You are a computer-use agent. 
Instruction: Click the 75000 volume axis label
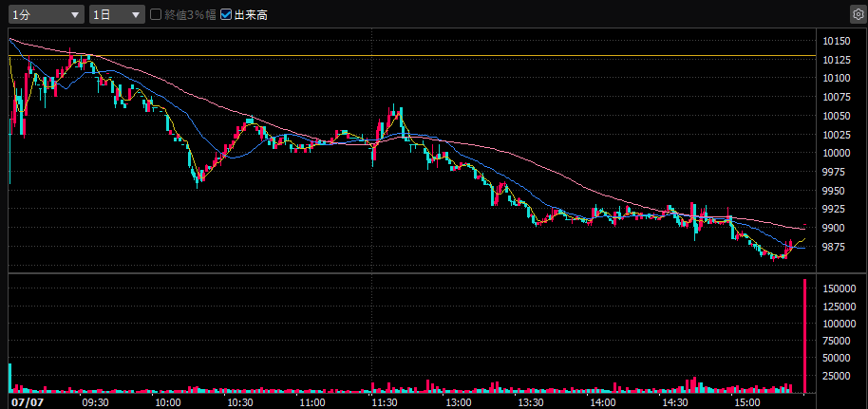(837, 341)
